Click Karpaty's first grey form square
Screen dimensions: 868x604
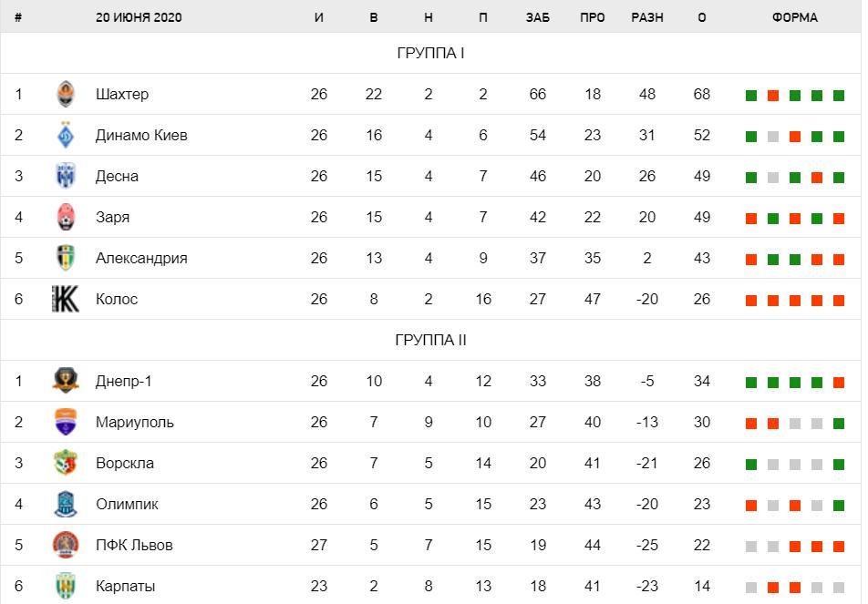coord(751,587)
